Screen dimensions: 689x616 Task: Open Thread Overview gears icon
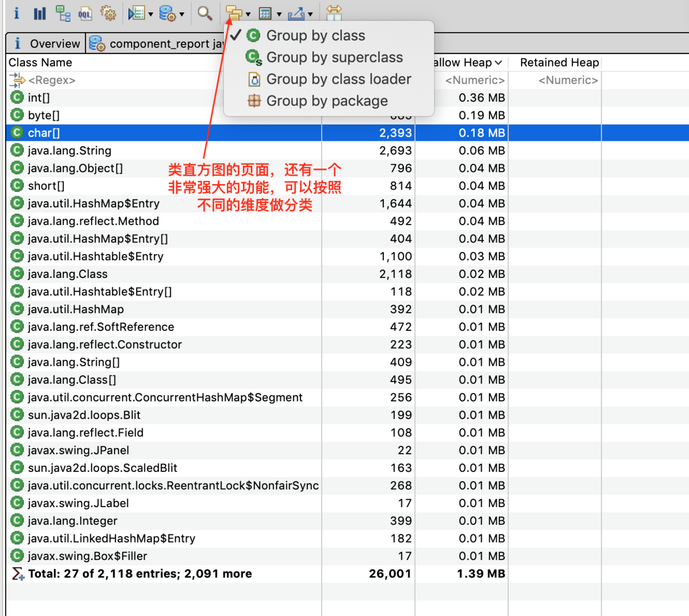pyautogui.click(x=108, y=13)
